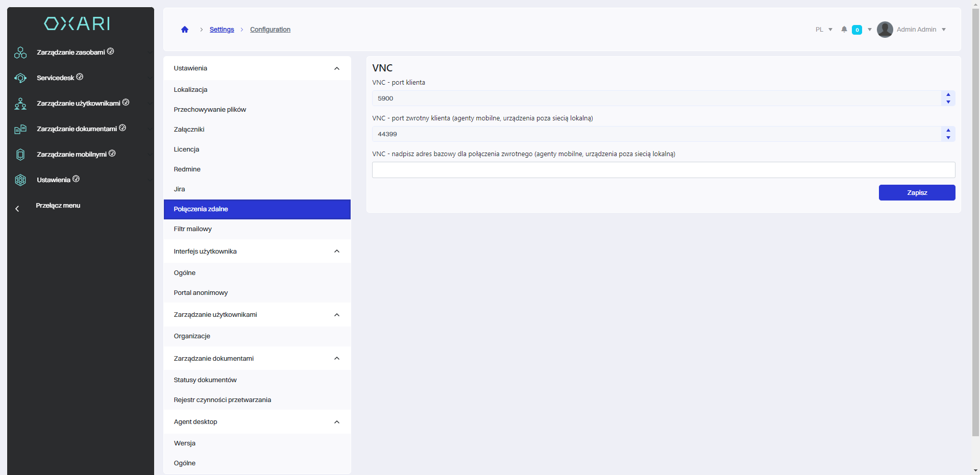Open the notifications bell icon
This screenshot has width=980, height=475.
[x=844, y=30]
